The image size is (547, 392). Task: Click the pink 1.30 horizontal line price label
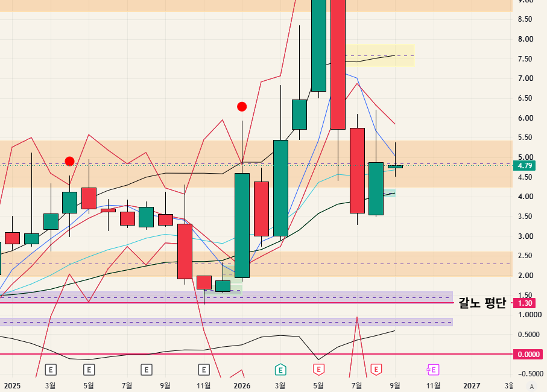(x=524, y=303)
